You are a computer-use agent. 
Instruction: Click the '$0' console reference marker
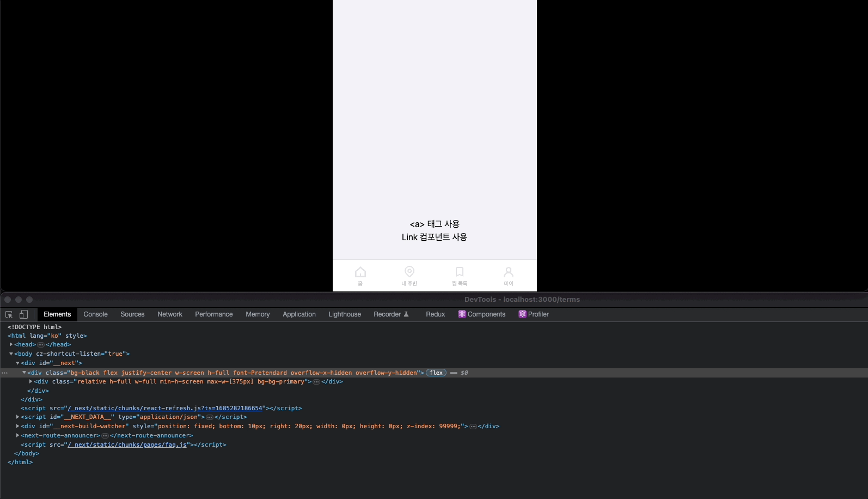click(x=464, y=373)
